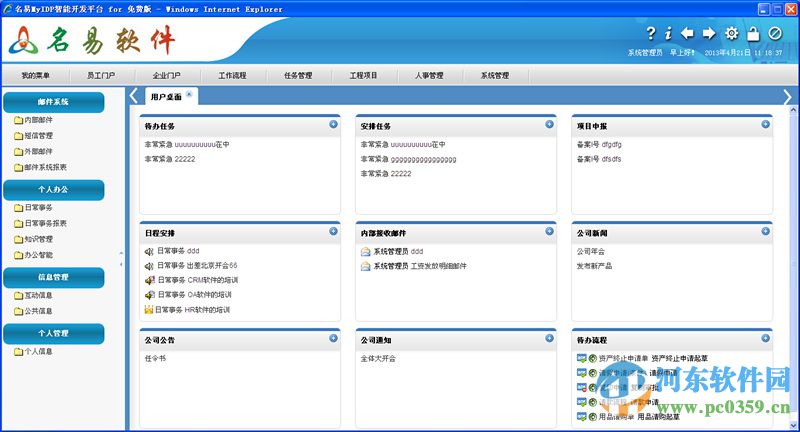Close the 用户桌面 tab
The height and width of the screenshot is (432, 800).
pos(189,94)
